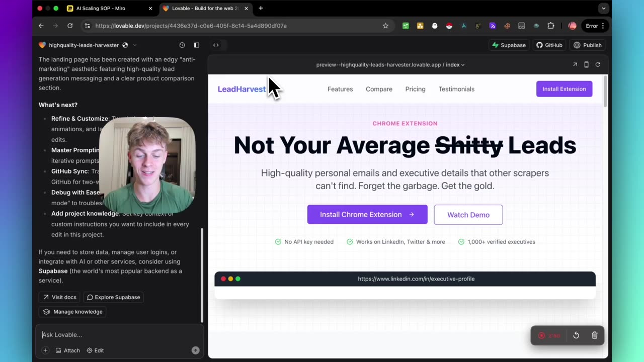Click Install Chrome Extension hero button
The image size is (644, 362).
click(x=367, y=214)
